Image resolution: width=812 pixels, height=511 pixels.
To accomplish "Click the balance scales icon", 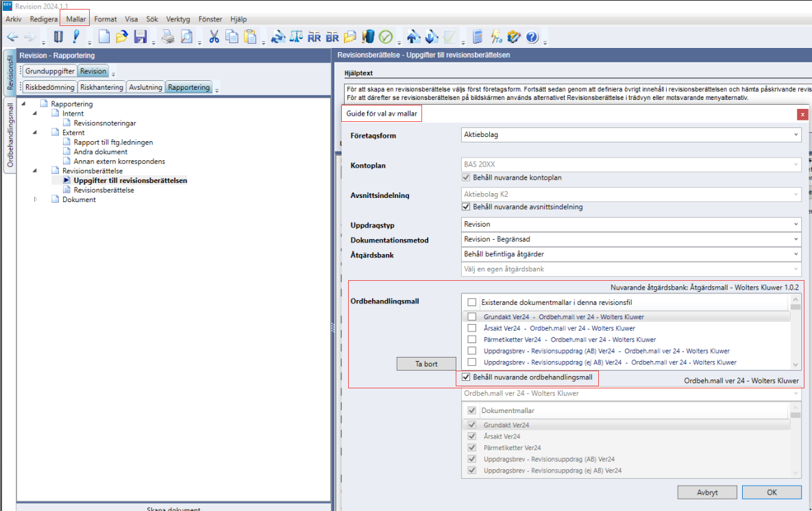I will (296, 37).
